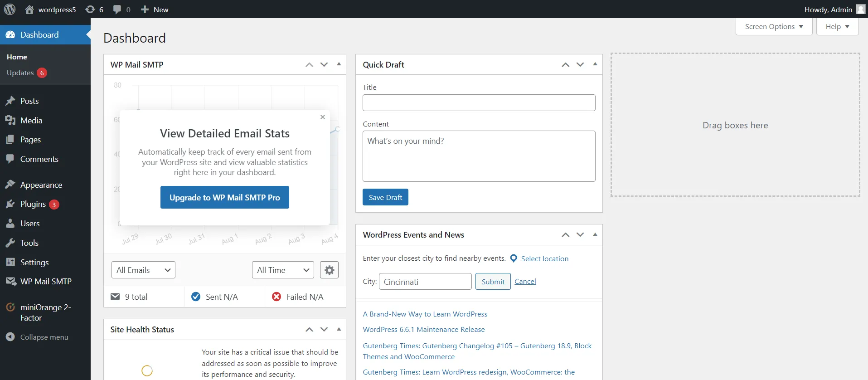Open the All Time dropdown

point(283,270)
